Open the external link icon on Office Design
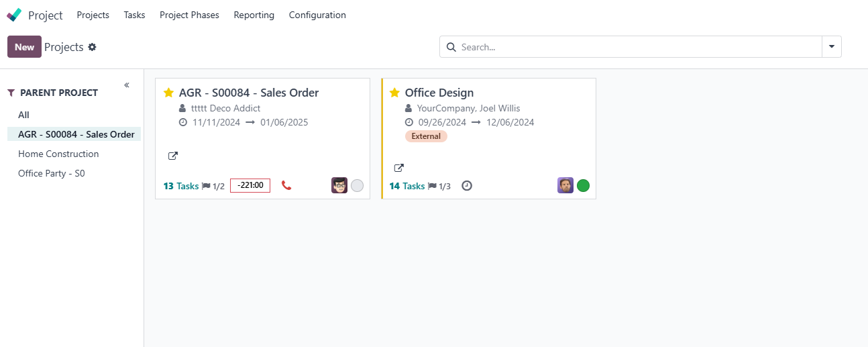This screenshot has width=868, height=347. [398, 168]
